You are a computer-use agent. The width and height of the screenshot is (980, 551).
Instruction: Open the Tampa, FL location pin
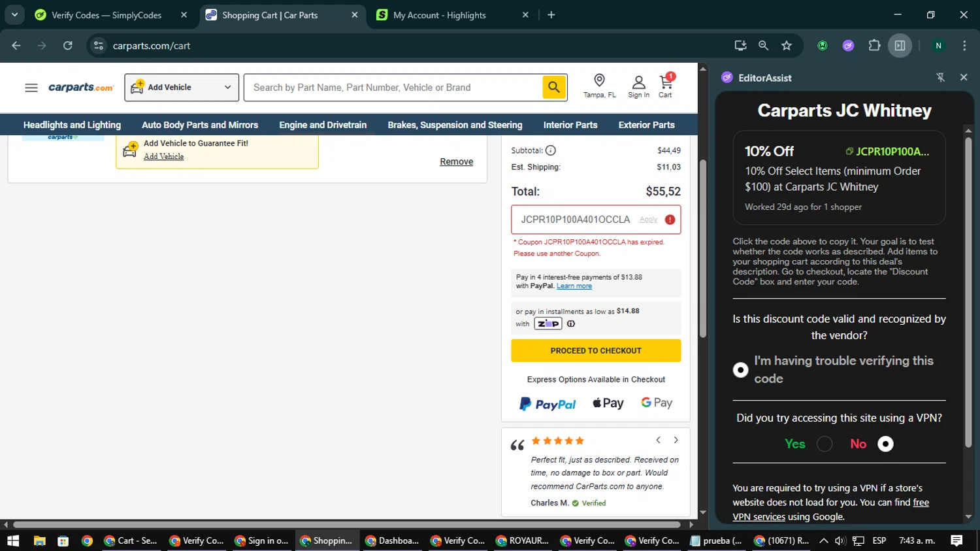599,80
